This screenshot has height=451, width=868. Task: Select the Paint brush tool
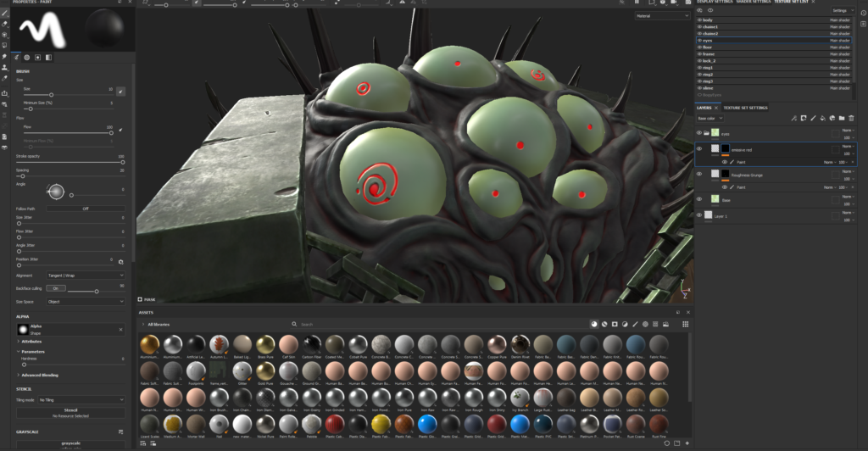pos(5,14)
